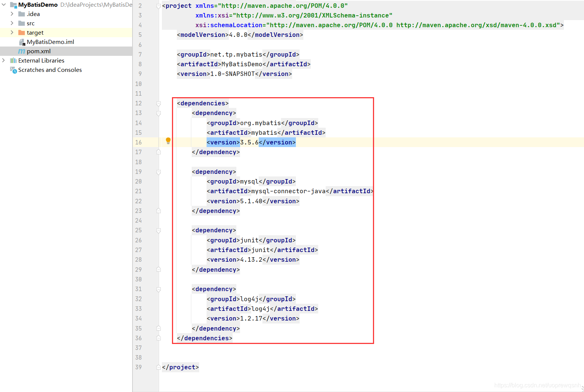Click the junit artifactId text on line 27
Image resolution: width=584 pixels, height=392 pixels.
click(x=261, y=250)
